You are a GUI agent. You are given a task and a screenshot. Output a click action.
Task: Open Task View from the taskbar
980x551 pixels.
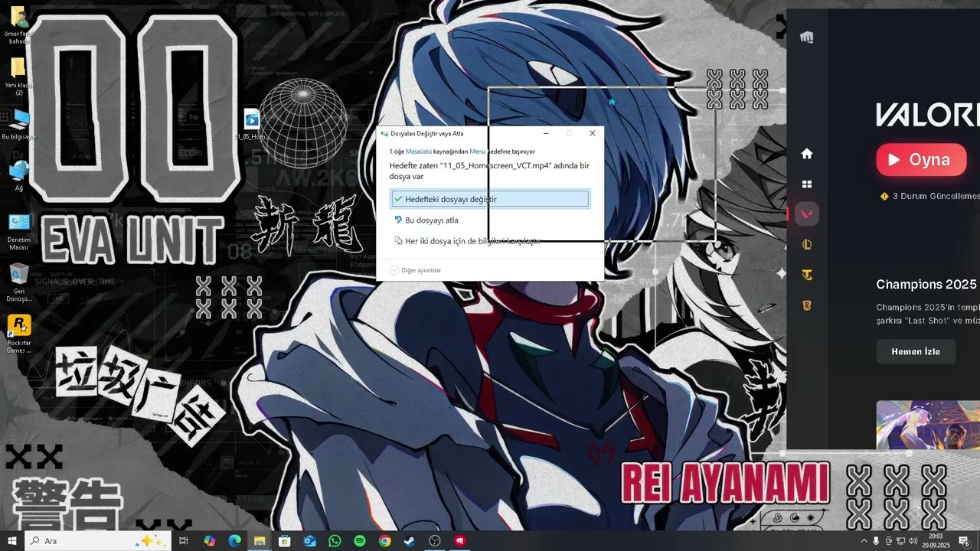click(184, 541)
